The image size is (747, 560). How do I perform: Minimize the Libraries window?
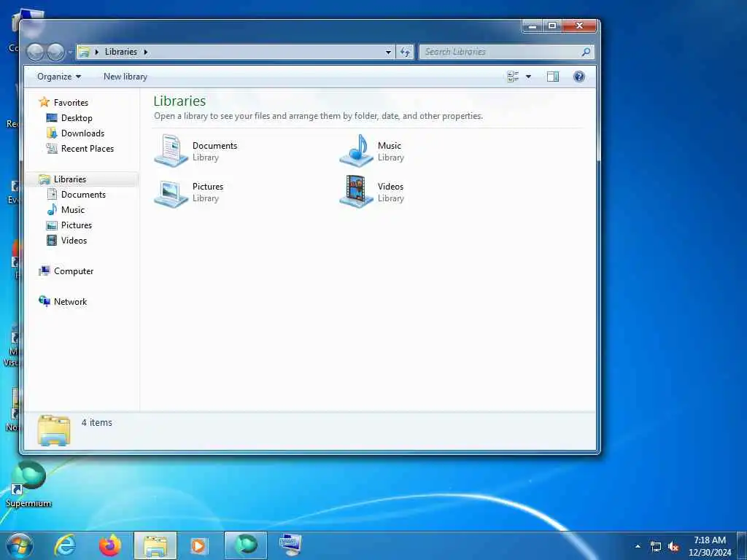tap(533, 26)
